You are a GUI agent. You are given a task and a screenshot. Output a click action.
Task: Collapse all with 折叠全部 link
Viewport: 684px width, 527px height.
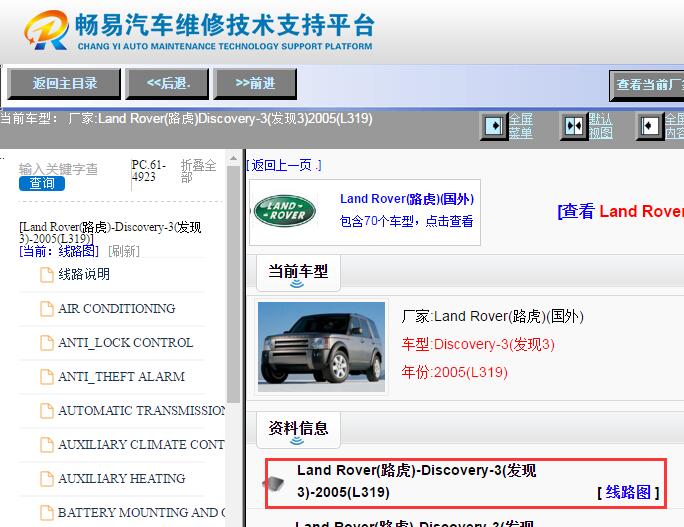pos(198,171)
